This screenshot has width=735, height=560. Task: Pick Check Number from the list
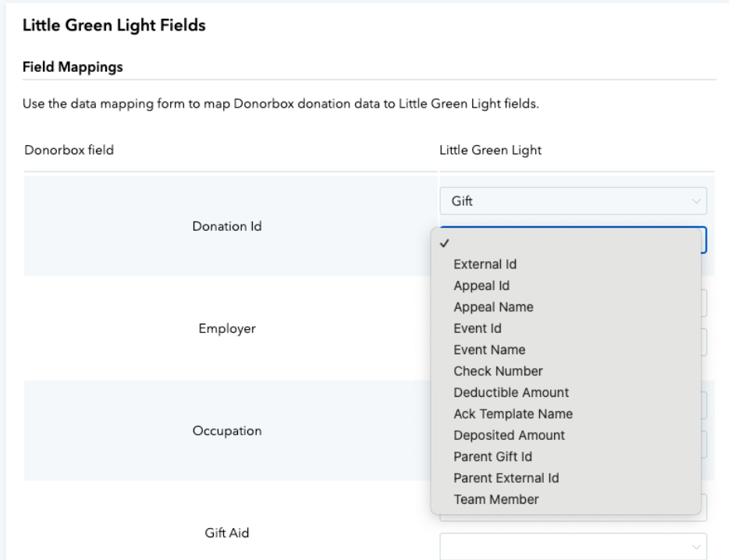tap(566, 371)
